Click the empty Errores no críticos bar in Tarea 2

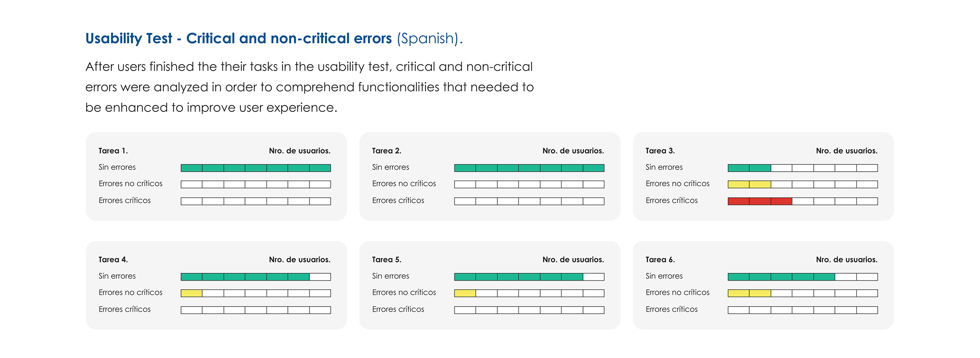coord(529,184)
